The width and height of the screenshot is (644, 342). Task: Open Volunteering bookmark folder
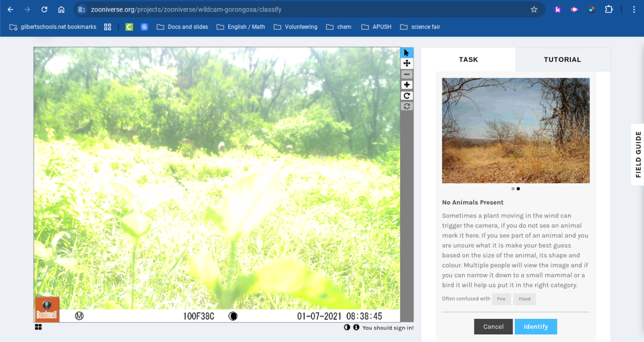pos(295,27)
